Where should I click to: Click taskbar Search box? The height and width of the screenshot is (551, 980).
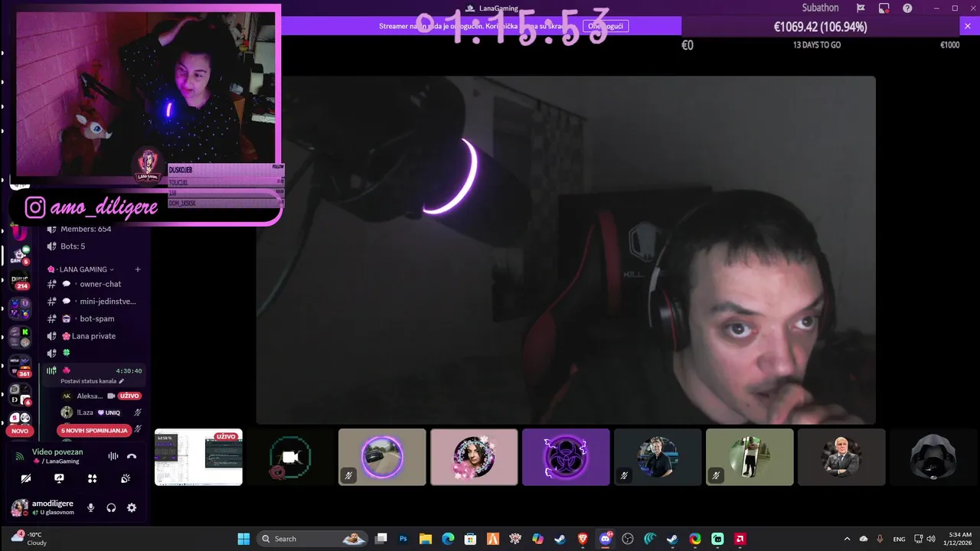pos(313,539)
